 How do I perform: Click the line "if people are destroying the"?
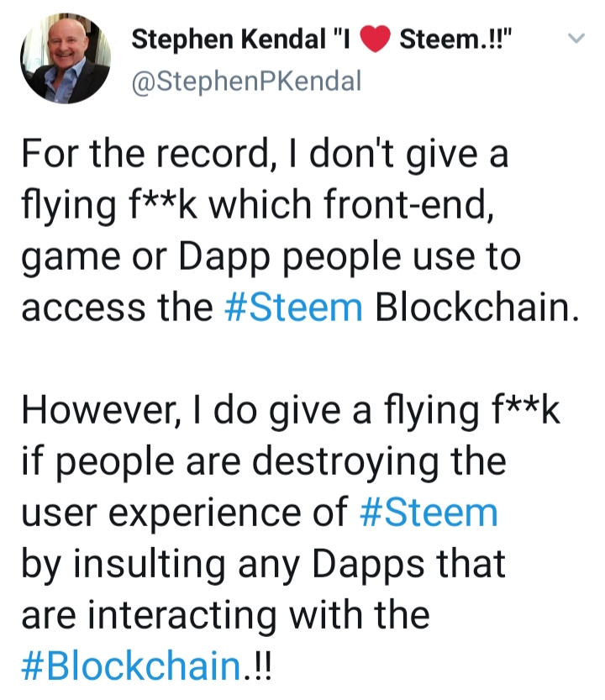point(263,462)
